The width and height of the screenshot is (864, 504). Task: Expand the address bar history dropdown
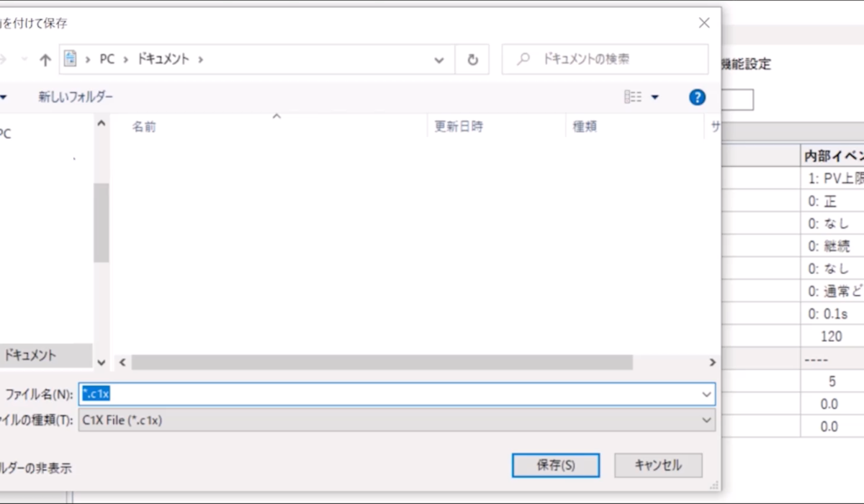coord(439,60)
